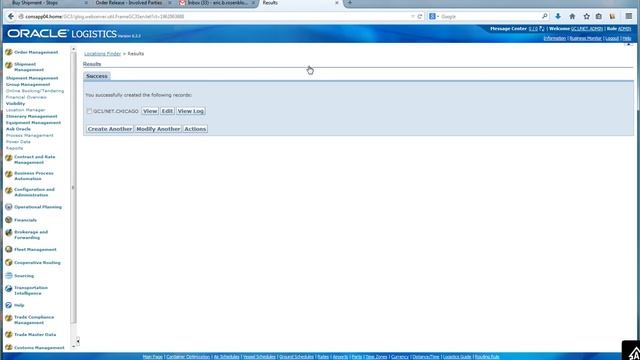Open the Time Zones footer link
Viewport: 640px width, 360px height.
click(376, 357)
